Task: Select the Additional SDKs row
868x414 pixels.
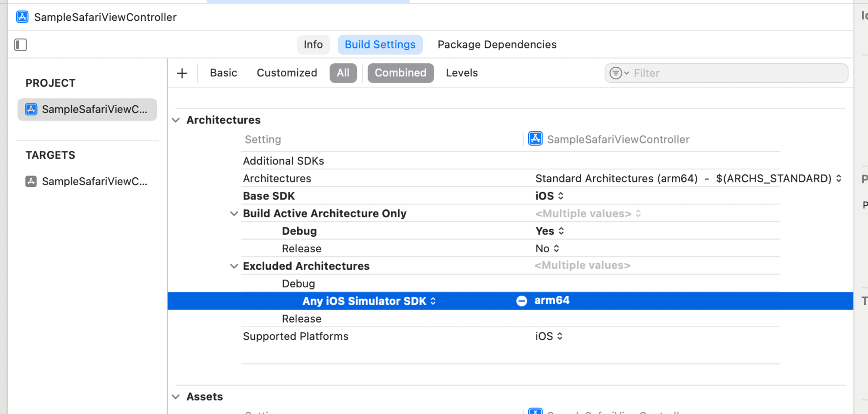Action: pos(510,161)
